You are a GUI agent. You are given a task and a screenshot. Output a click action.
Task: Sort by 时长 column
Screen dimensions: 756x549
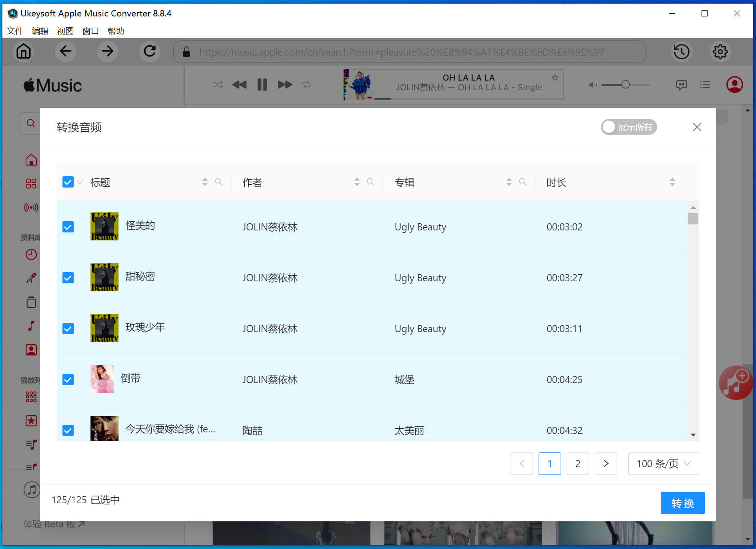[672, 182]
